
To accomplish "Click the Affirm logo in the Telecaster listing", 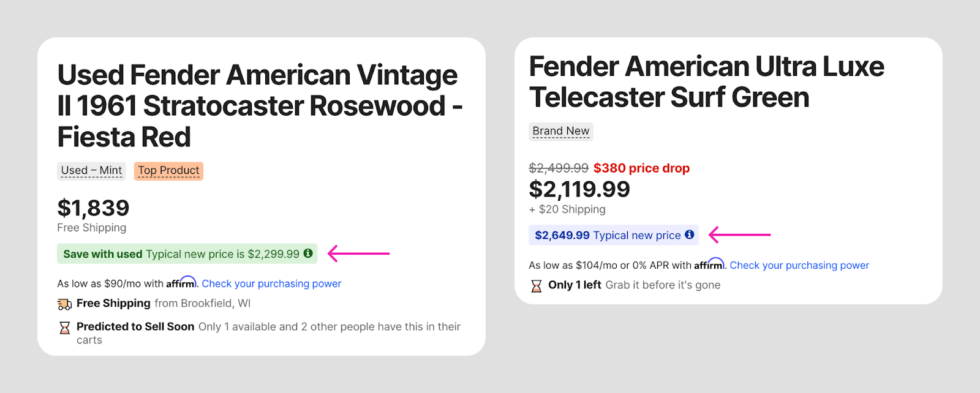I will click(709, 264).
